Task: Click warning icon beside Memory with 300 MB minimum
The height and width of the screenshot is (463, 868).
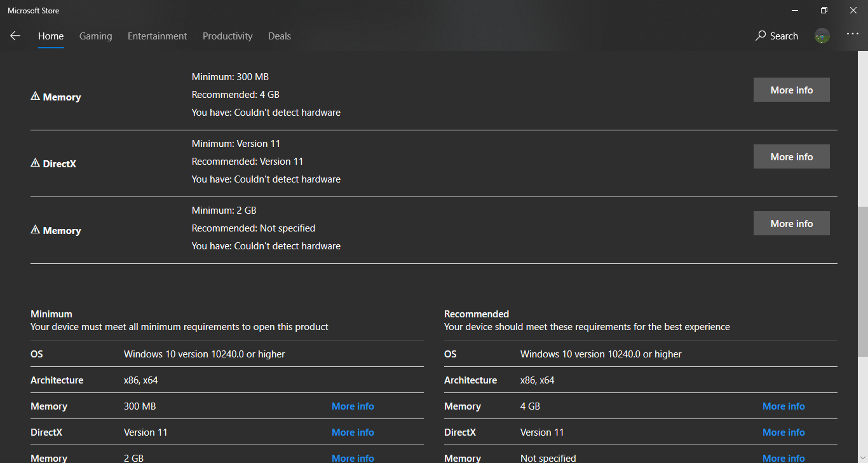Action: click(x=35, y=97)
